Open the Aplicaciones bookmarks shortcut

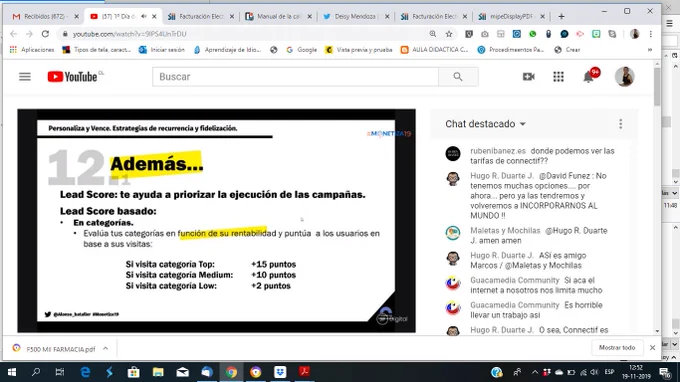tap(32, 50)
